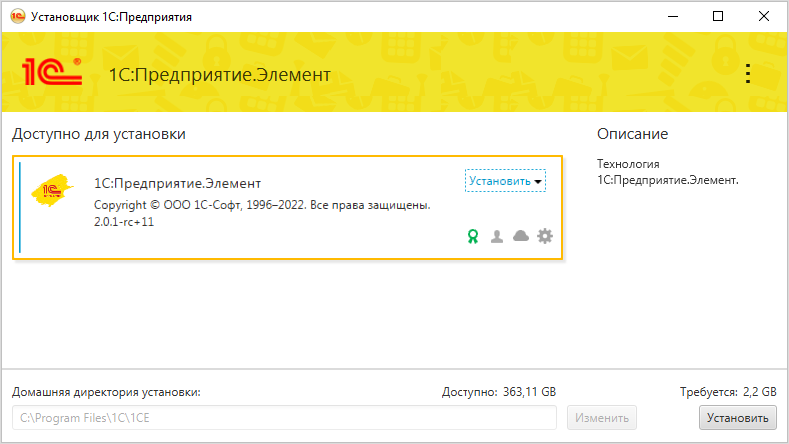Click the Доступно для установки heading
The width and height of the screenshot is (789, 444).
tap(99, 134)
